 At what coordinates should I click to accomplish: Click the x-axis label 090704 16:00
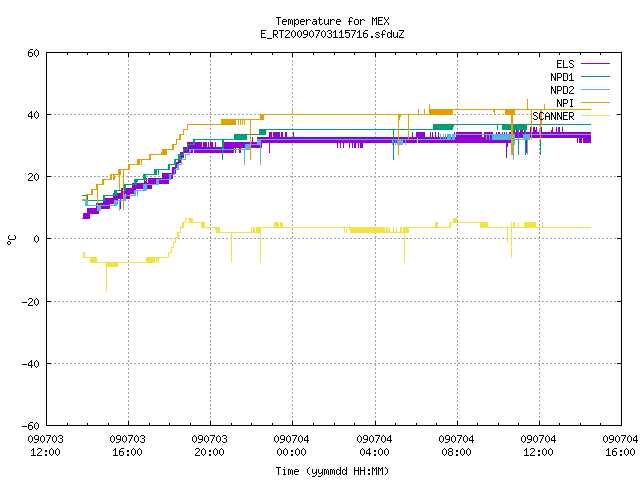[620, 446]
